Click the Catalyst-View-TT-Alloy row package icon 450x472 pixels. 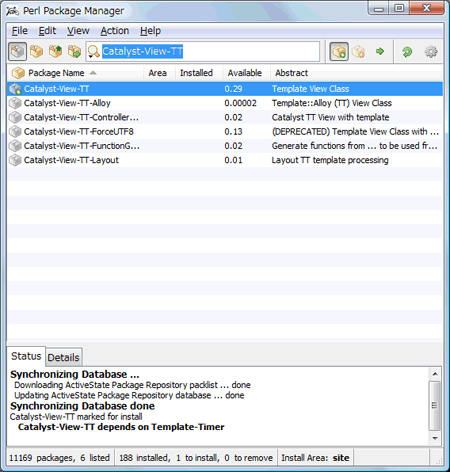(x=15, y=103)
